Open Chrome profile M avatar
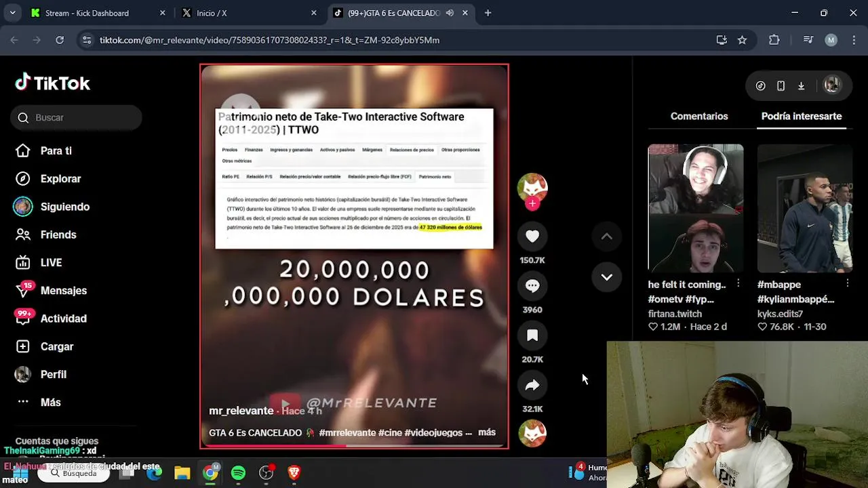The image size is (868, 488). (831, 40)
